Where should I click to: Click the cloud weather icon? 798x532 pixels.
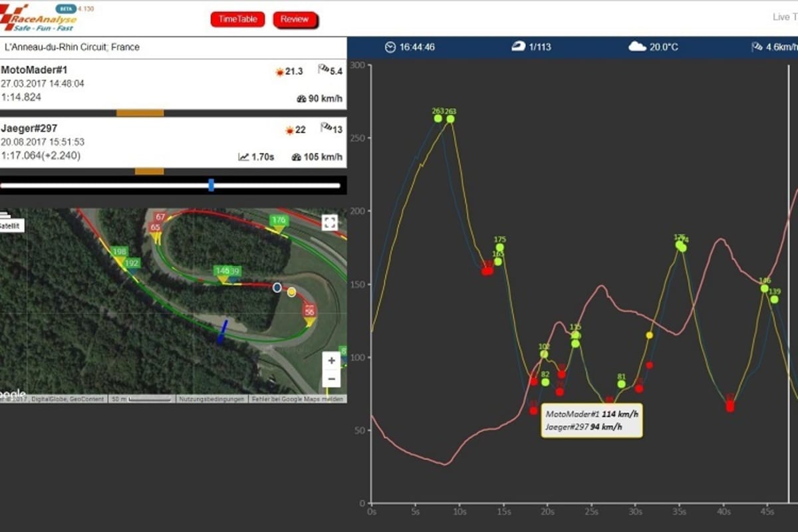(637, 47)
